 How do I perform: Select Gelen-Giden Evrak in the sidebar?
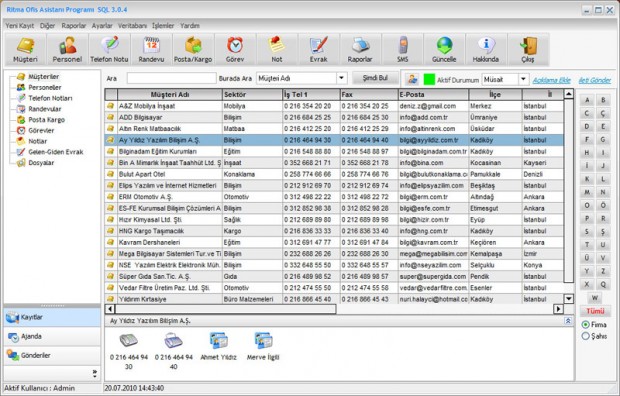pos(56,152)
